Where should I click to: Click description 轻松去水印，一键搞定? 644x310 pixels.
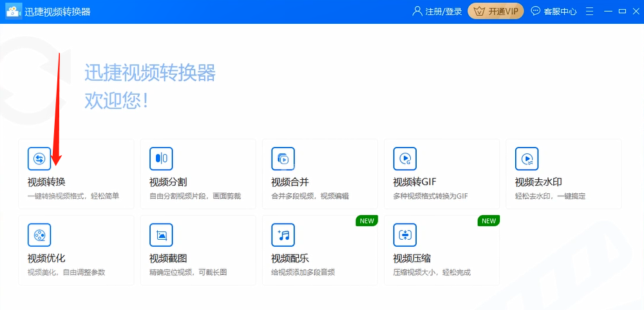coord(551,196)
